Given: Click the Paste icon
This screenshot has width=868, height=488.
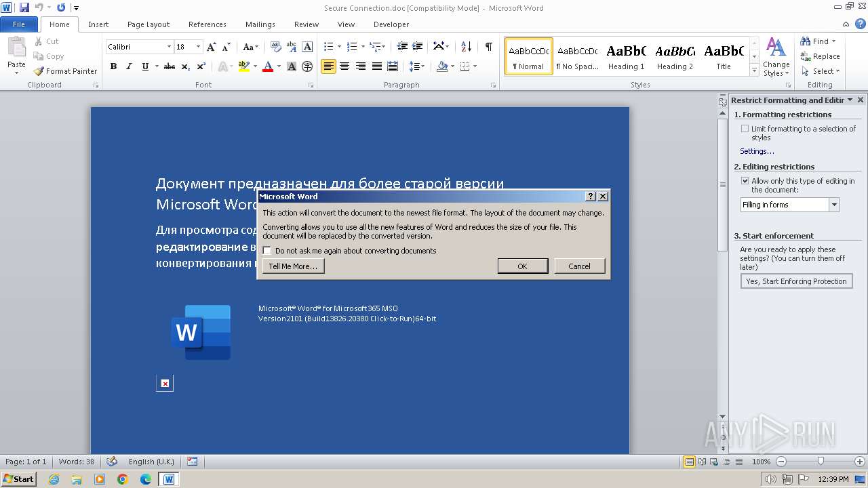Looking at the screenshot, I should pos(16,47).
